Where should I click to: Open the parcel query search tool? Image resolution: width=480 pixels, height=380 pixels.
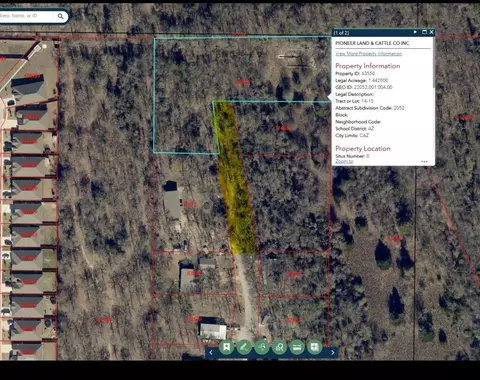[x=279, y=347]
